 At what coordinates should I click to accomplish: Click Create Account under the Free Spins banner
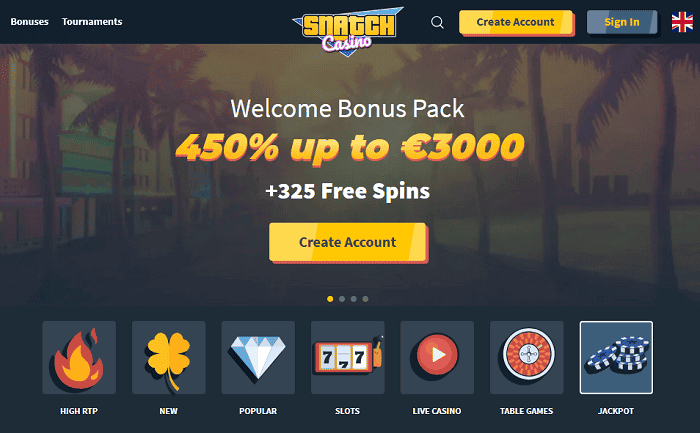coord(348,243)
